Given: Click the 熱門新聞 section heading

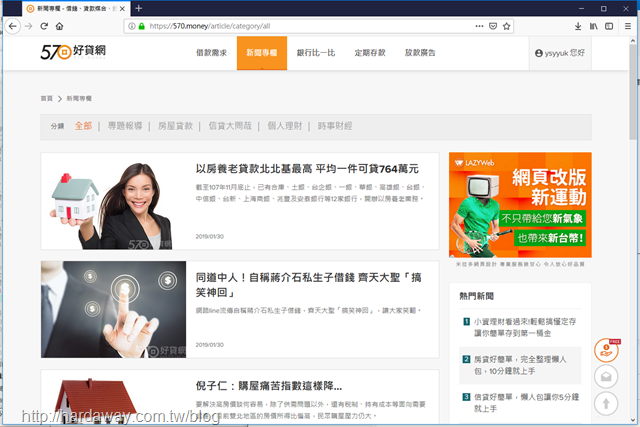Looking at the screenshot, I should 476,296.
